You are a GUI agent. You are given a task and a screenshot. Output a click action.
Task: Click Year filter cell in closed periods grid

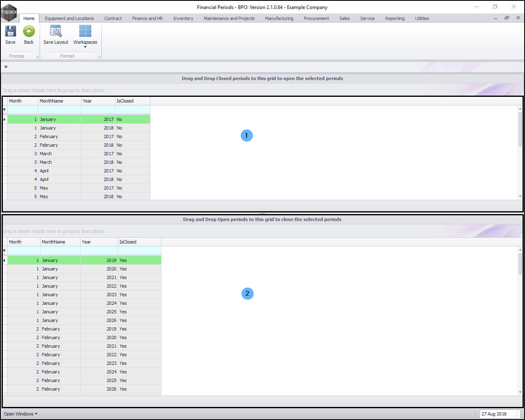99,251
